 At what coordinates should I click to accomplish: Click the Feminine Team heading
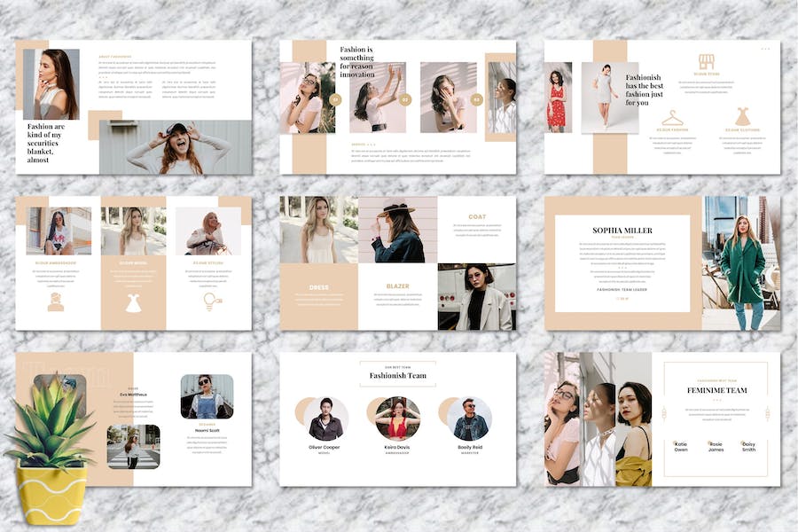coord(716,390)
